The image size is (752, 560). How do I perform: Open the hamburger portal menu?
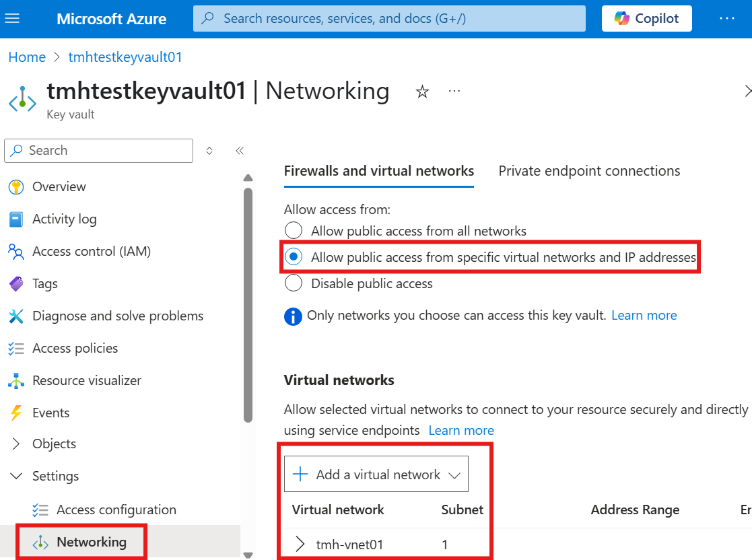12,18
